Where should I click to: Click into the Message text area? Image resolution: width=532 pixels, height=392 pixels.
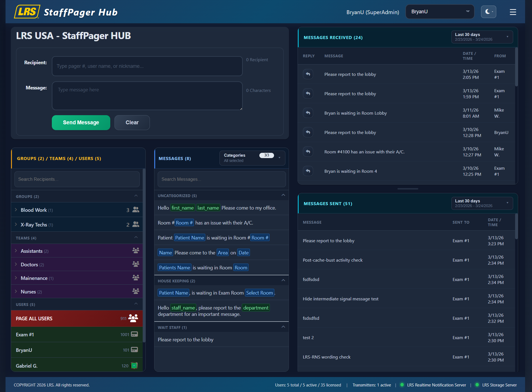point(147,96)
